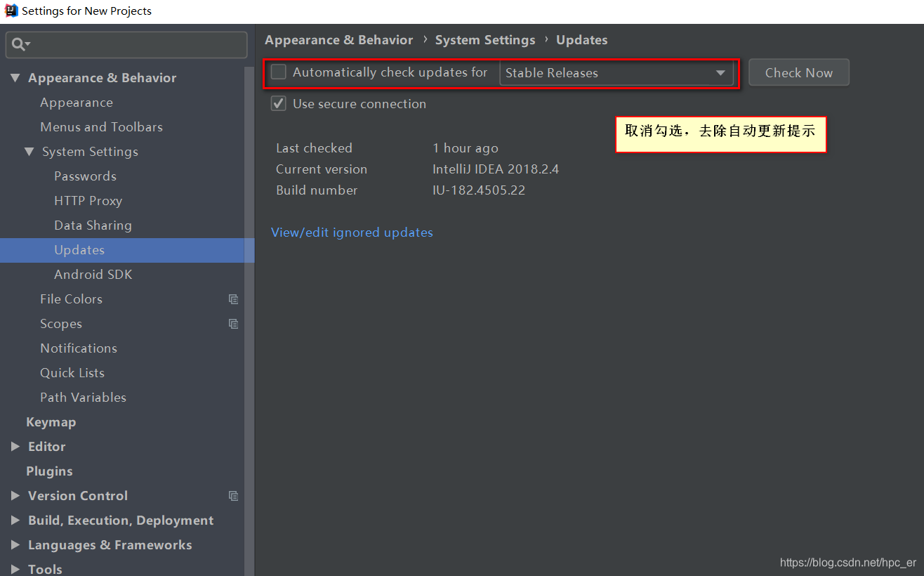Open Notifications settings
The width and height of the screenshot is (924, 576).
tap(79, 348)
